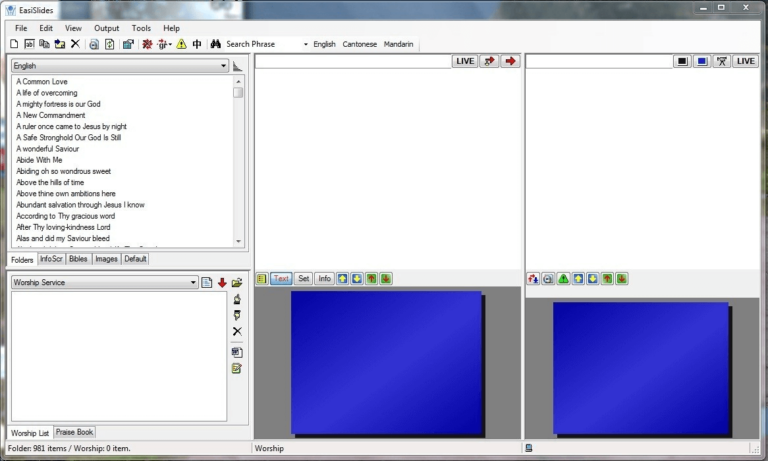The image size is (768, 461).
Task: Click the open folder icon in worship list
Action: pyautogui.click(x=237, y=283)
